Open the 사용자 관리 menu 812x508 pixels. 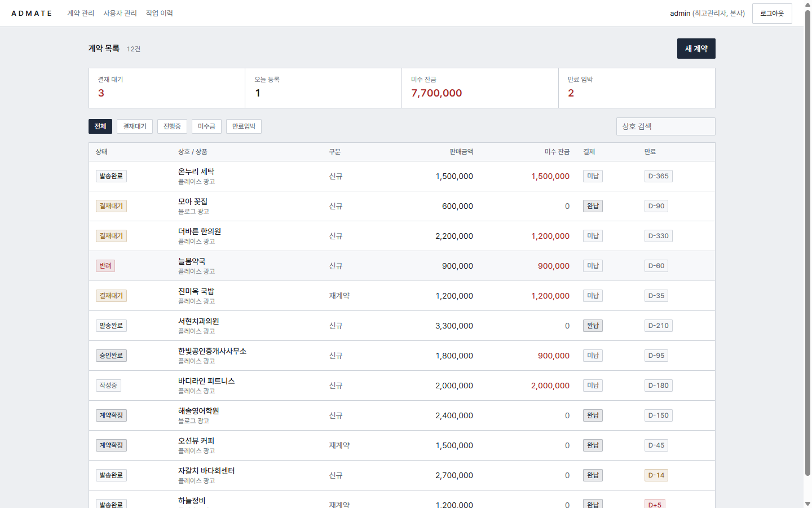pos(120,14)
